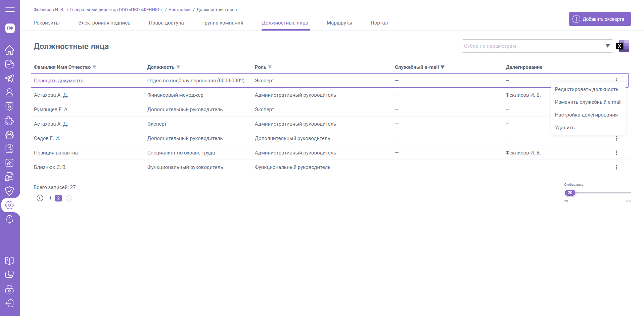Choose Изменить служебный e-mail menu item
Image resolution: width=644 pixels, height=316 pixels.
tap(588, 102)
